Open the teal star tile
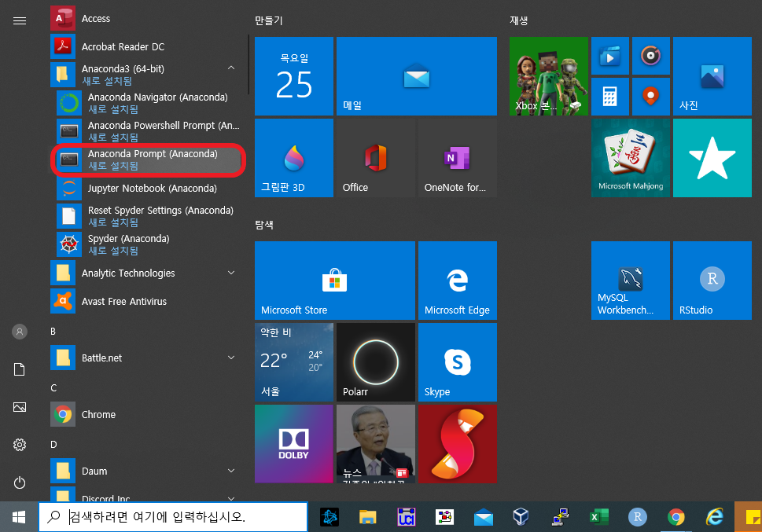This screenshot has height=532, width=762. pyautogui.click(x=712, y=158)
